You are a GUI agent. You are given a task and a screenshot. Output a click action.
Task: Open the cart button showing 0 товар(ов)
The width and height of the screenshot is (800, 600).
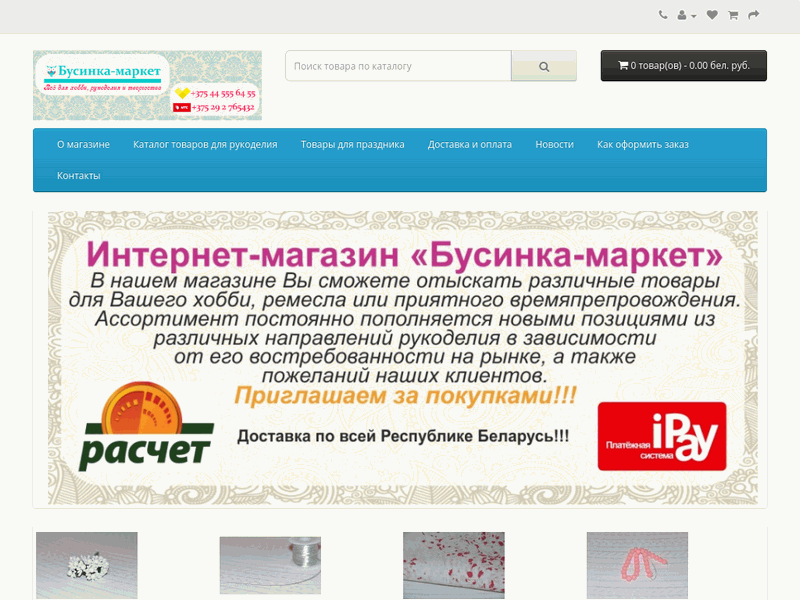pos(684,66)
